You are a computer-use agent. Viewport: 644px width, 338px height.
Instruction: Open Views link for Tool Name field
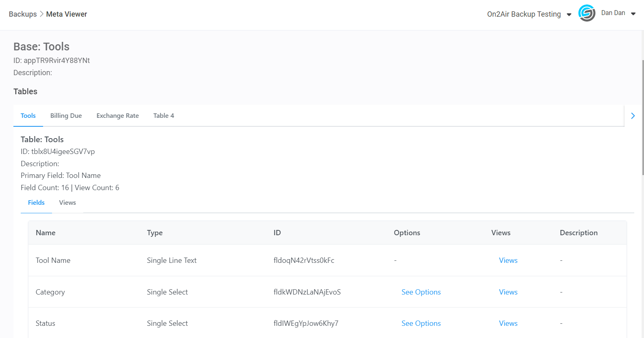[508, 260]
